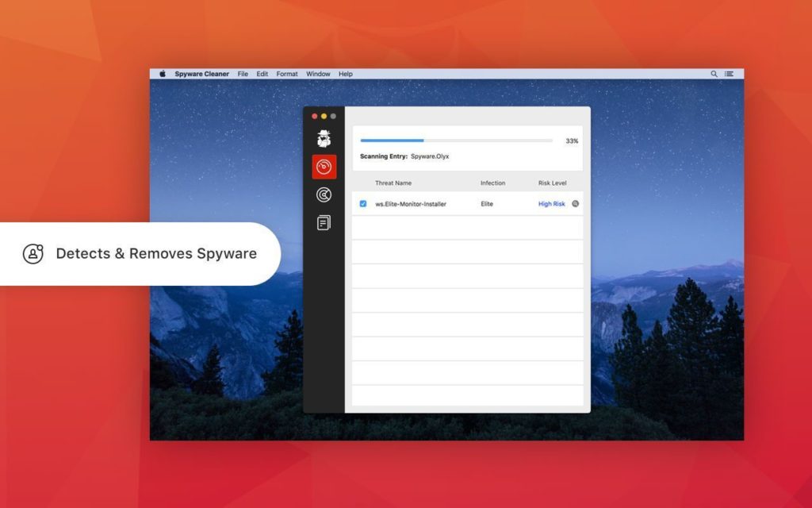
Task: Open the Apple menu
Action: pyautogui.click(x=162, y=74)
